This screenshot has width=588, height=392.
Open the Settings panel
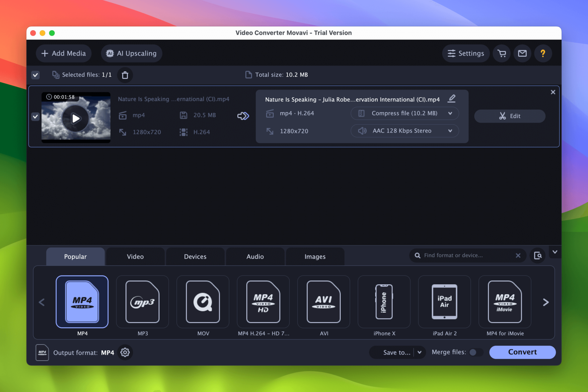point(466,53)
